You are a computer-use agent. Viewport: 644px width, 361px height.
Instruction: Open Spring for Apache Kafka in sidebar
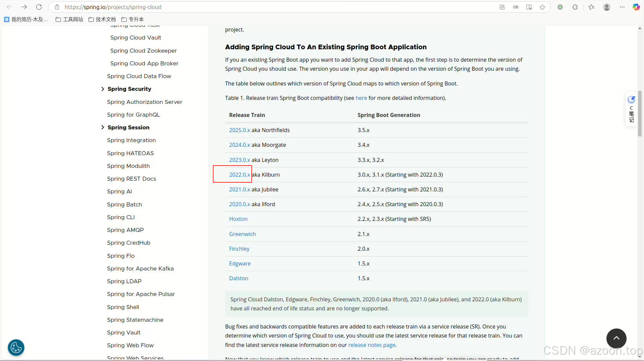coord(140,268)
